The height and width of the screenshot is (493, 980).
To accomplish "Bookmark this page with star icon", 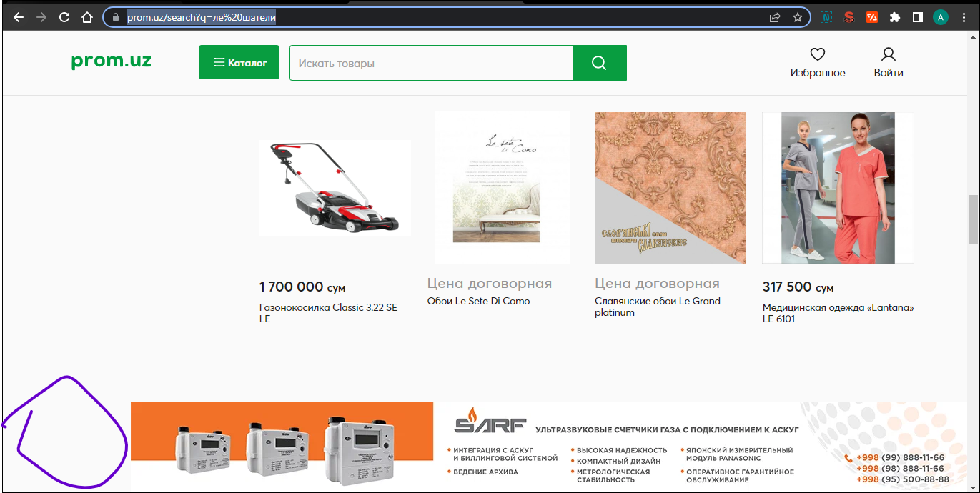I will coord(798,17).
